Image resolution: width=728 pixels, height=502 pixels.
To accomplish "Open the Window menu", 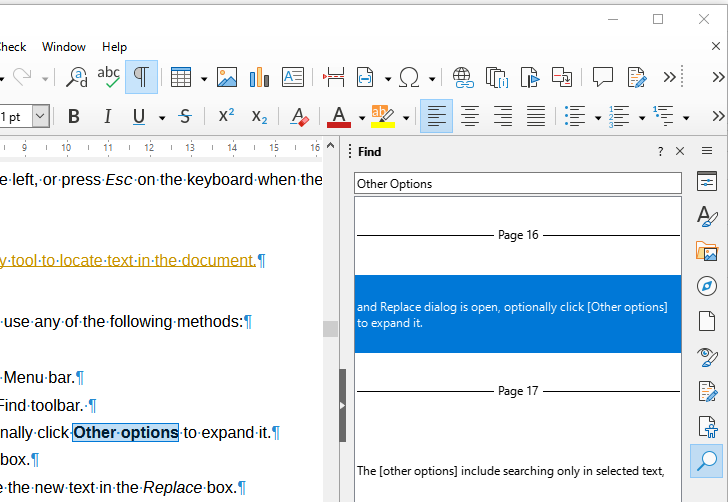I will tap(64, 47).
